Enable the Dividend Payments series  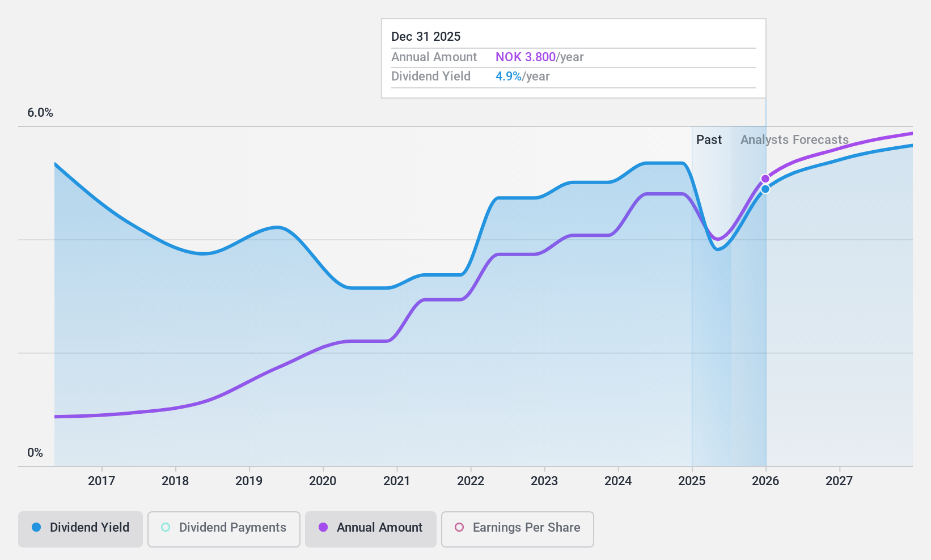[224, 529]
